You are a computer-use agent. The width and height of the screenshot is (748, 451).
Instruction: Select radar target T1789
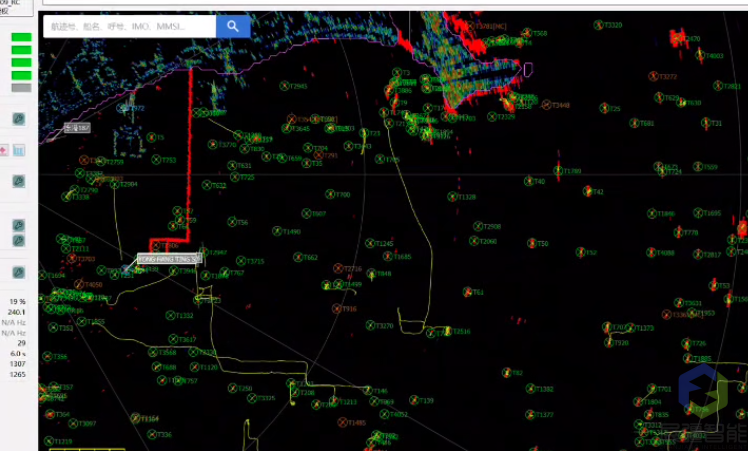point(558,170)
